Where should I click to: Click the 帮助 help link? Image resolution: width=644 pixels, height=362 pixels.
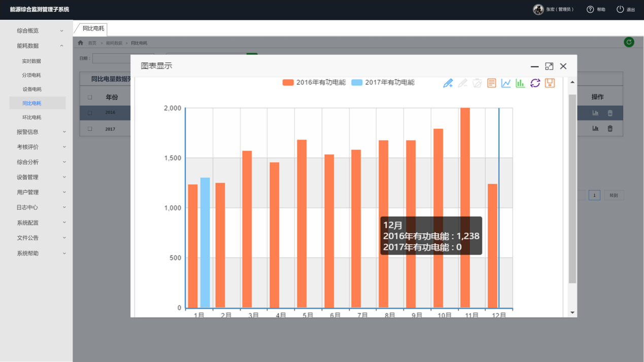pyautogui.click(x=596, y=10)
